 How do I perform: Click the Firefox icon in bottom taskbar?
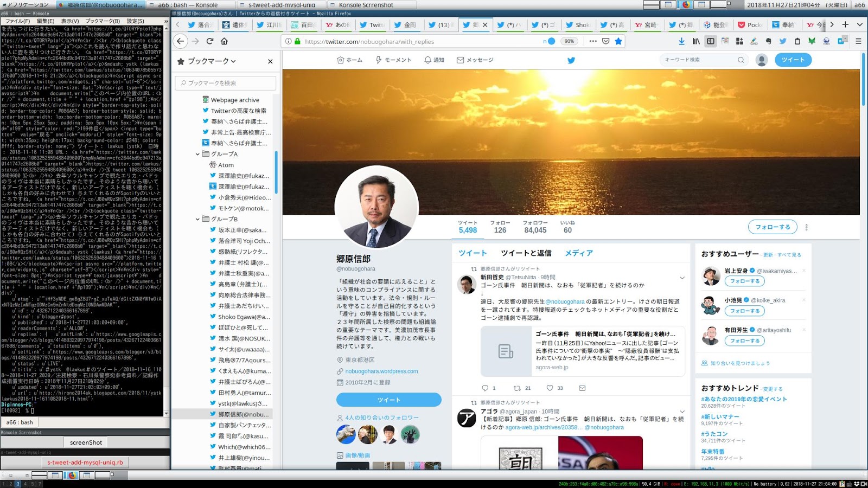coord(72,476)
